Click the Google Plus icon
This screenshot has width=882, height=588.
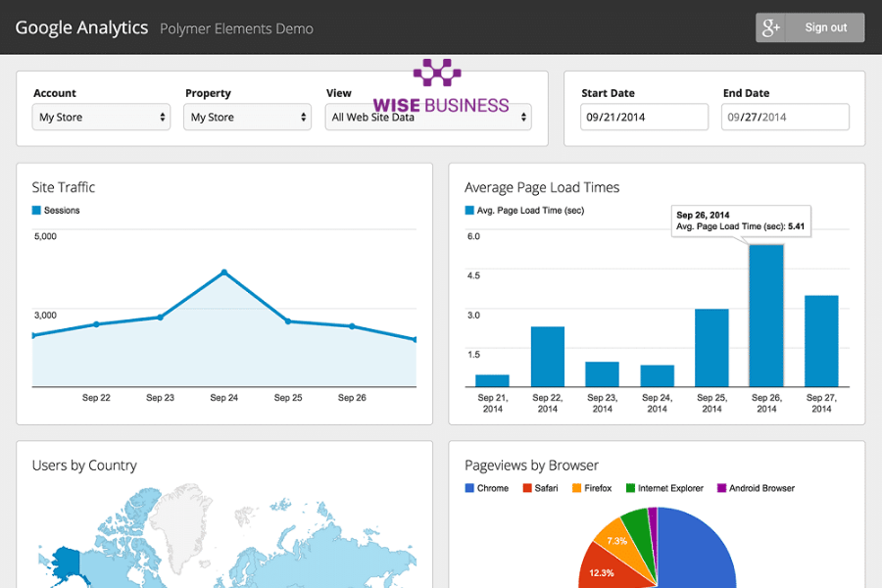coord(770,27)
